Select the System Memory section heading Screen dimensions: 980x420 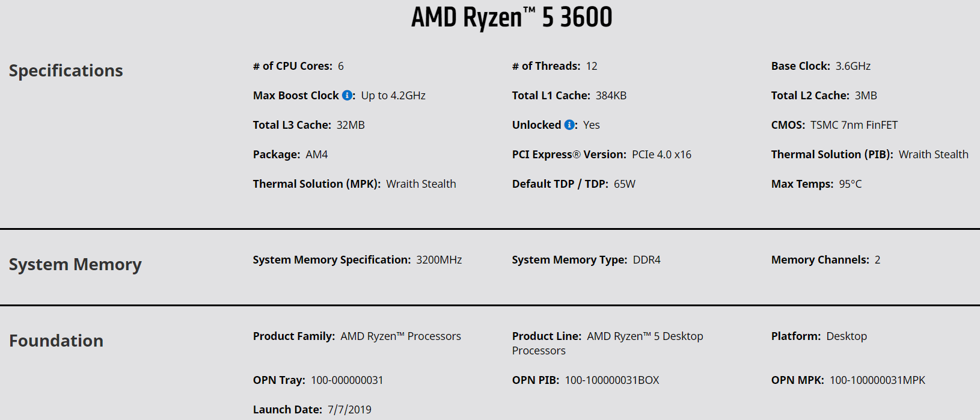[x=75, y=264]
